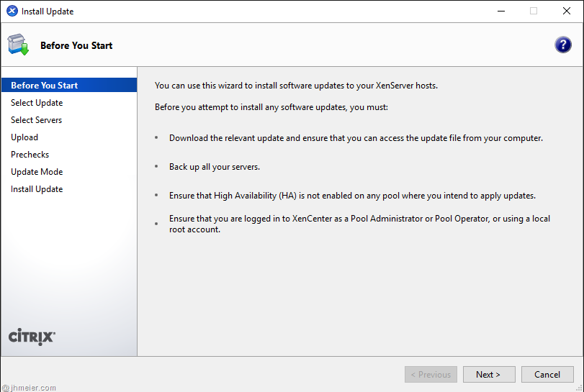Select the Install Update step in sidebar
The image size is (584, 392).
pos(37,189)
